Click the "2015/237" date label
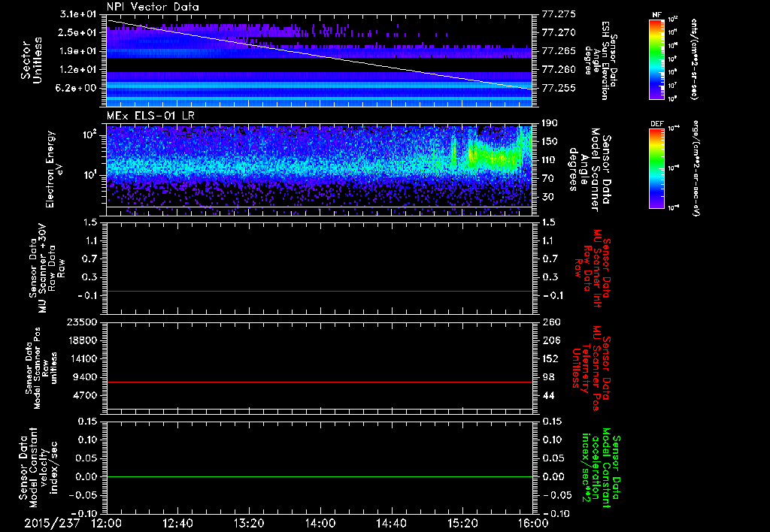The width and height of the screenshot is (770, 532). (52, 523)
